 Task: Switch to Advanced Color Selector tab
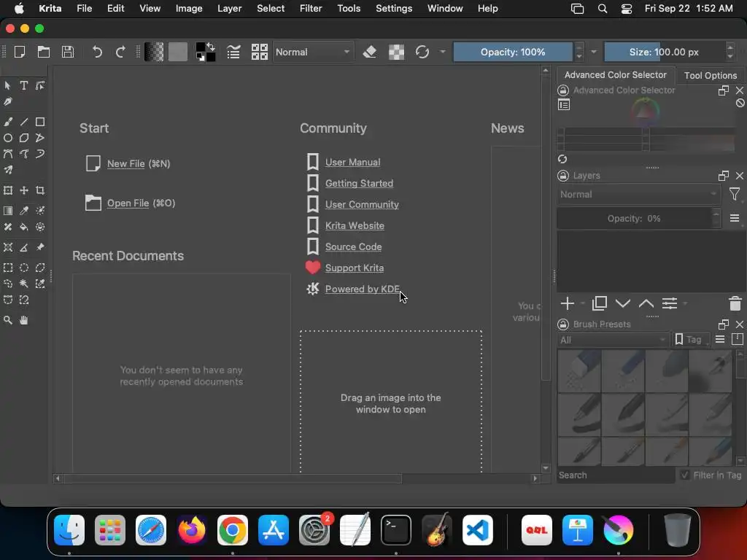pyautogui.click(x=615, y=75)
